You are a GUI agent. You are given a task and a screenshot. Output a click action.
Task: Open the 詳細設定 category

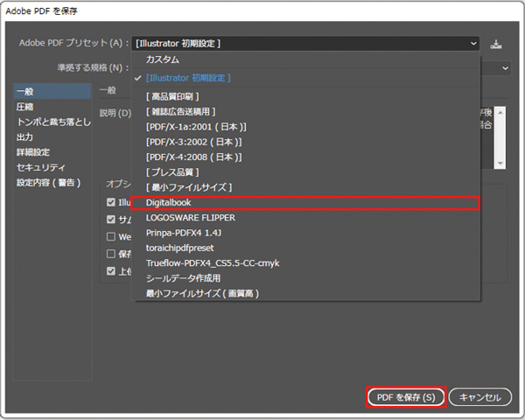click(52, 152)
